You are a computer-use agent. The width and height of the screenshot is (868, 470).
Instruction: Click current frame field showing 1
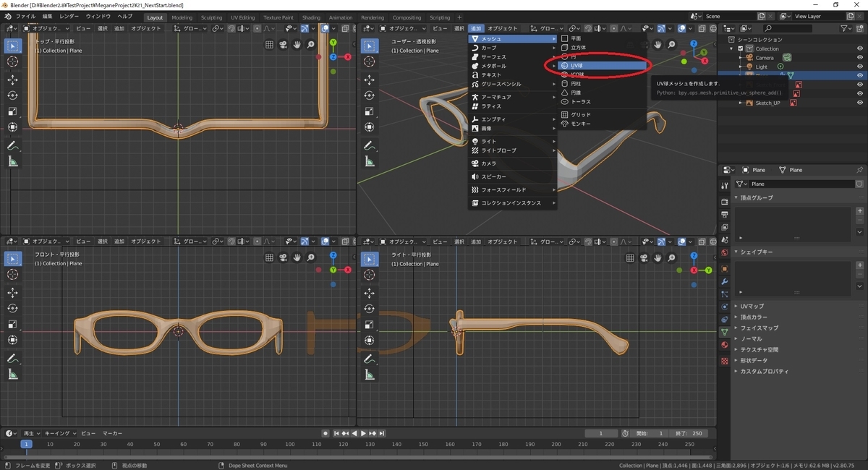(x=602, y=433)
